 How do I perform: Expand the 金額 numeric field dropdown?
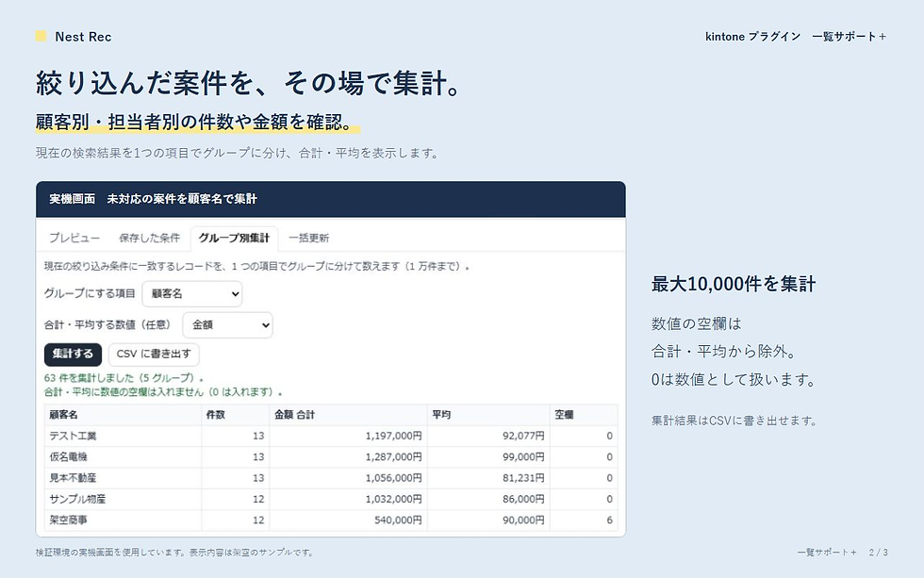point(227,324)
